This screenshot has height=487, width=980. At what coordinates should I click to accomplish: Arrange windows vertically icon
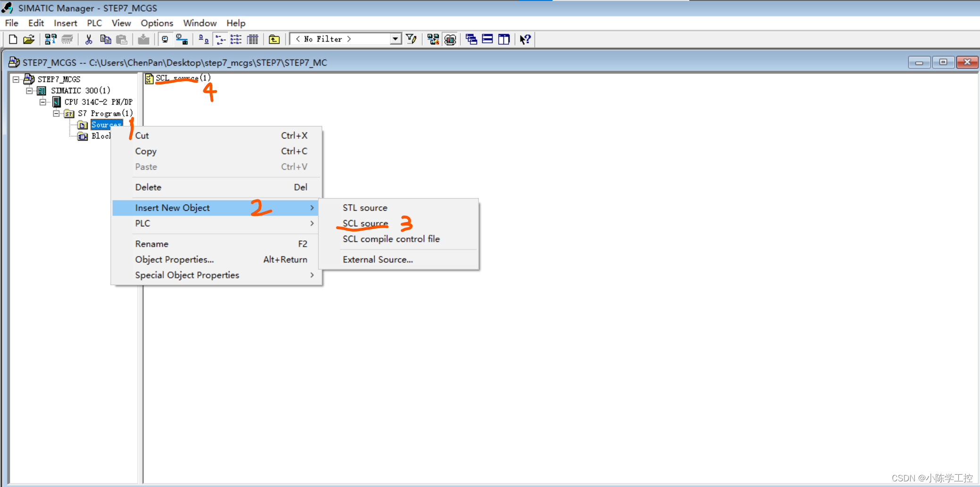point(504,39)
